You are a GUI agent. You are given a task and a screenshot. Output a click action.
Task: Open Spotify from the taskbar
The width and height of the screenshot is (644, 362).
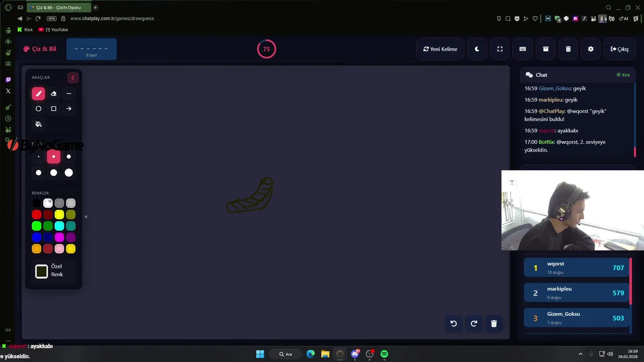pyautogui.click(x=384, y=354)
